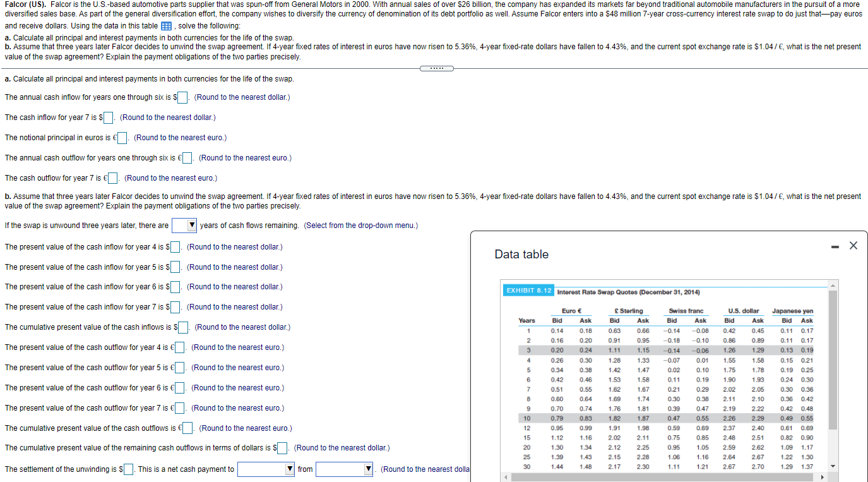
Task: Click the Euro 7-year ask value 0.55
Action: click(586, 390)
